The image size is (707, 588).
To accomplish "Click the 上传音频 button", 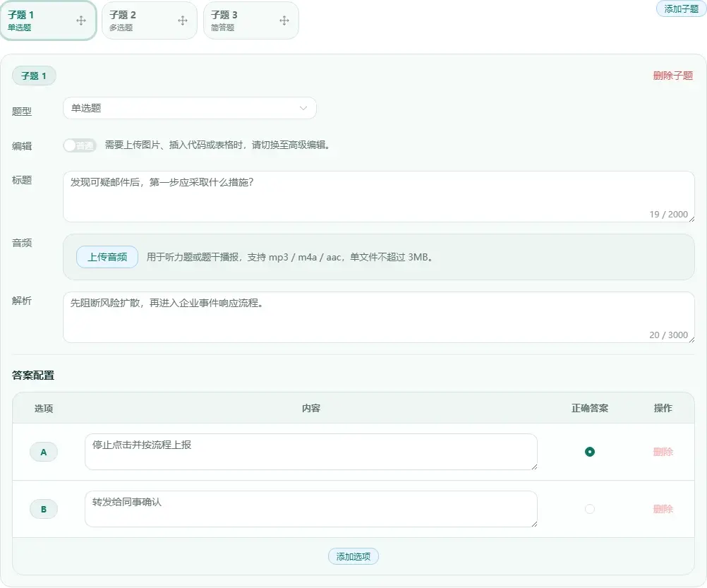I will click(107, 257).
